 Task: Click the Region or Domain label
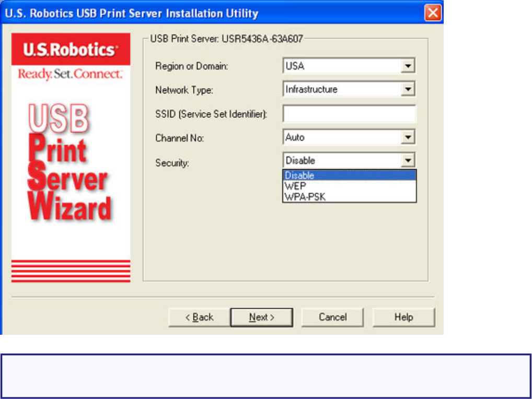192,66
